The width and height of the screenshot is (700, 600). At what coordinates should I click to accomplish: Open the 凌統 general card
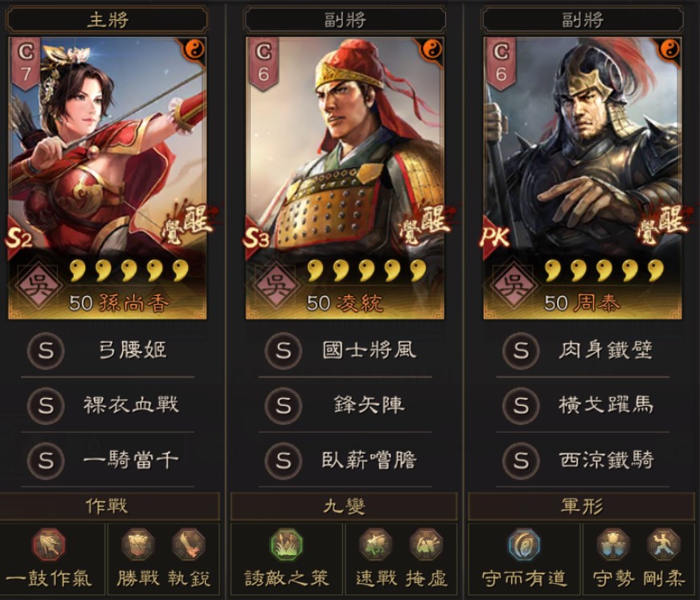(x=345, y=178)
